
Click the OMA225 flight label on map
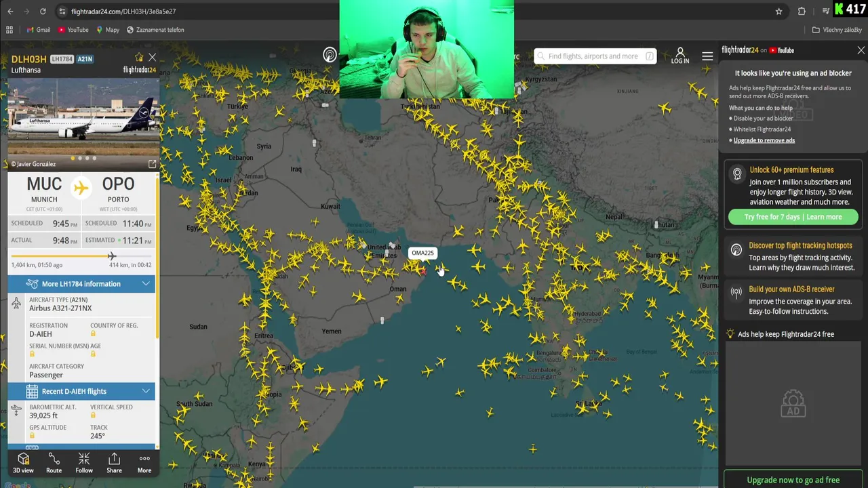click(422, 253)
